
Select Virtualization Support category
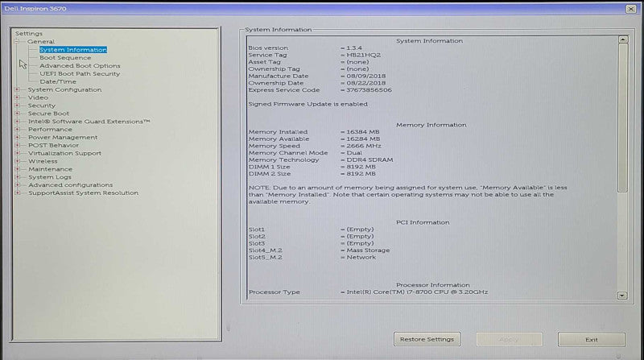pos(65,153)
